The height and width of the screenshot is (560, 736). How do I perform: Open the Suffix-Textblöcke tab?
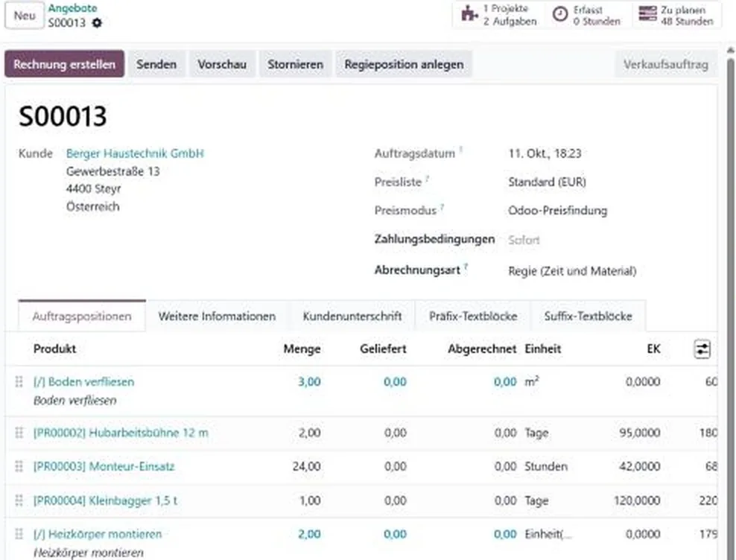589,316
